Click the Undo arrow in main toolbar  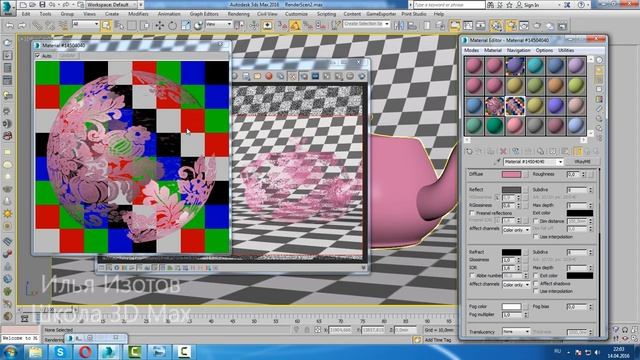(x=9, y=25)
